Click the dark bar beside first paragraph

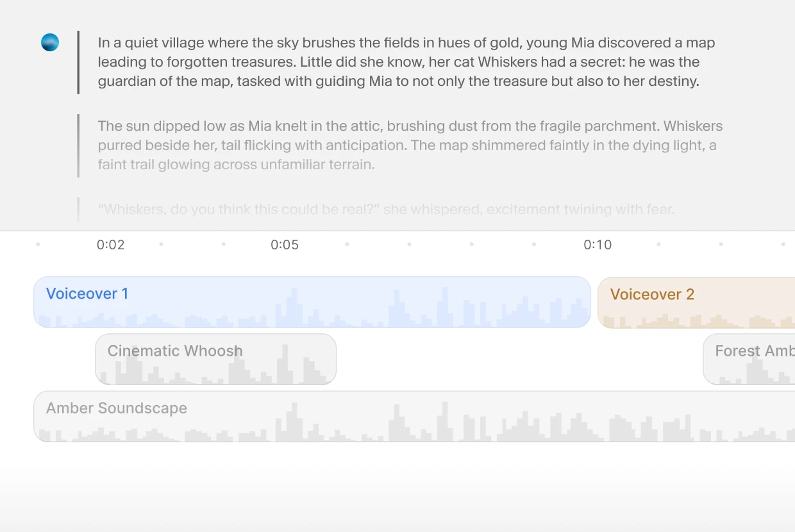coord(78,62)
